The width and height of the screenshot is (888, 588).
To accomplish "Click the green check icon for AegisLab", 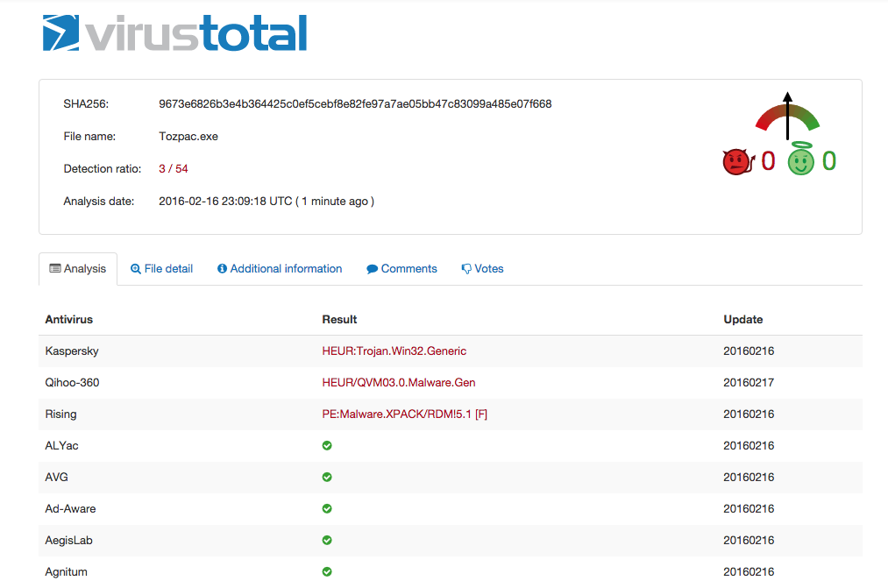I will [x=327, y=541].
